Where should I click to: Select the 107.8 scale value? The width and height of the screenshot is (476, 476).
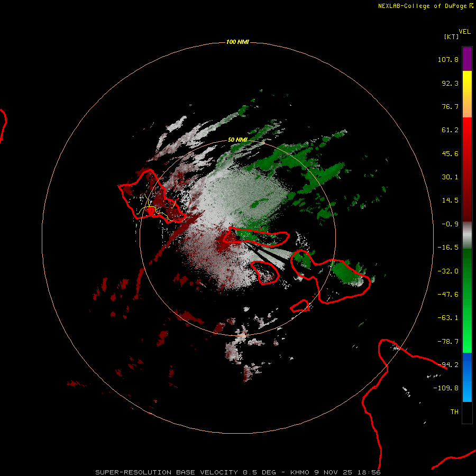[448, 59]
